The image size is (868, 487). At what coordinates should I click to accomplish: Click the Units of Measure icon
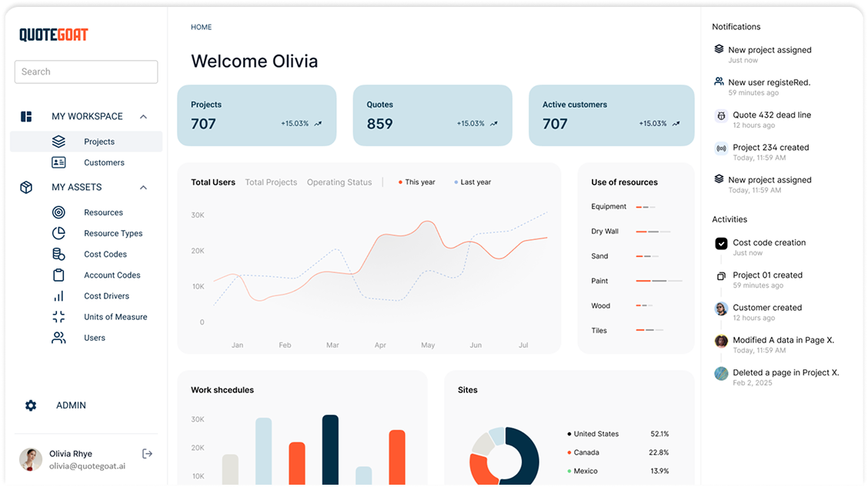pyautogui.click(x=58, y=317)
